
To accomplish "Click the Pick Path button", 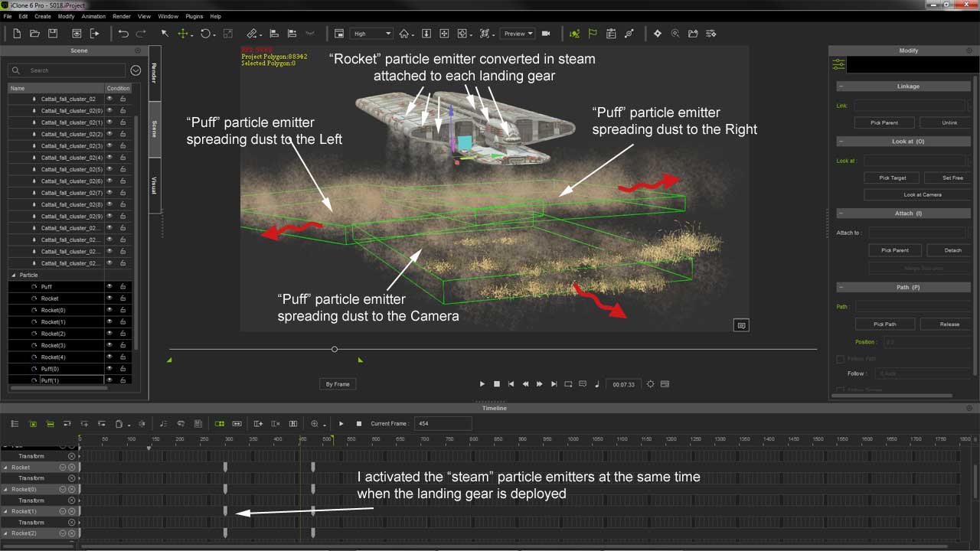I will (884, 324).
